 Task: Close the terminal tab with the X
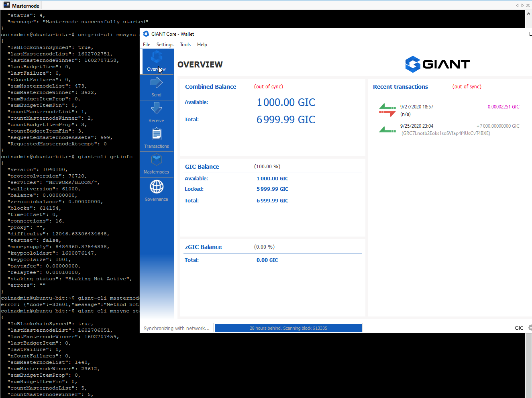point(528,6)
